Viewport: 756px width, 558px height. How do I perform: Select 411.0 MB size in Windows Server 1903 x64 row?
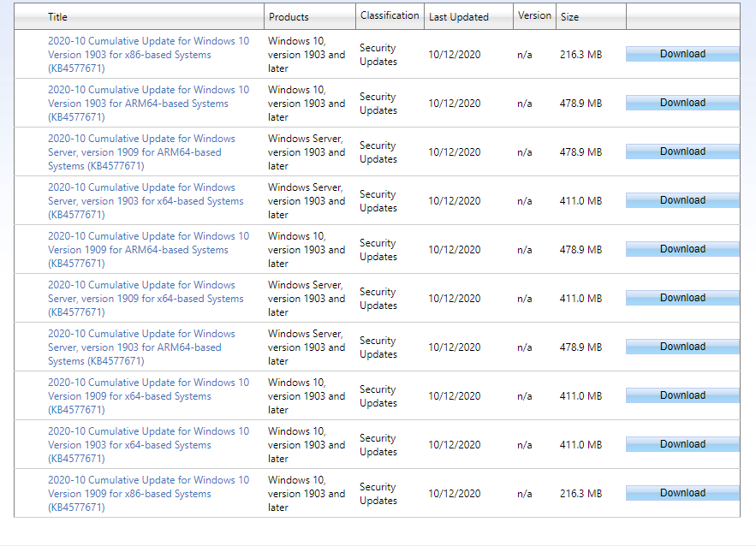pyautogui.click(x=581, y=200)
